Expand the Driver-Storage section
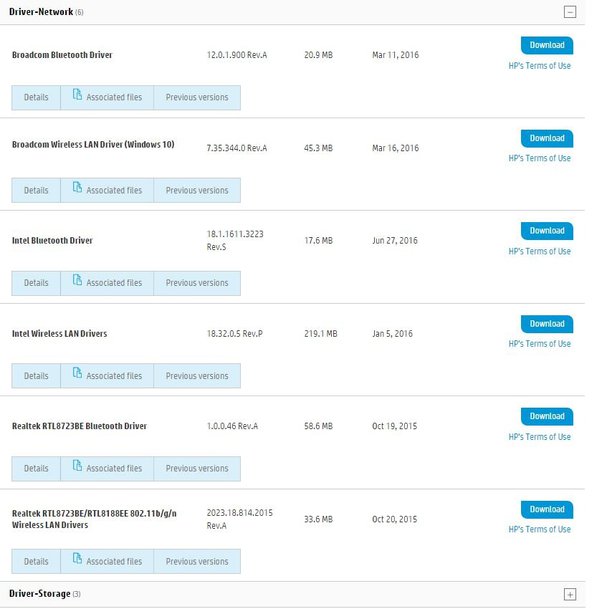 coord(570,594)
